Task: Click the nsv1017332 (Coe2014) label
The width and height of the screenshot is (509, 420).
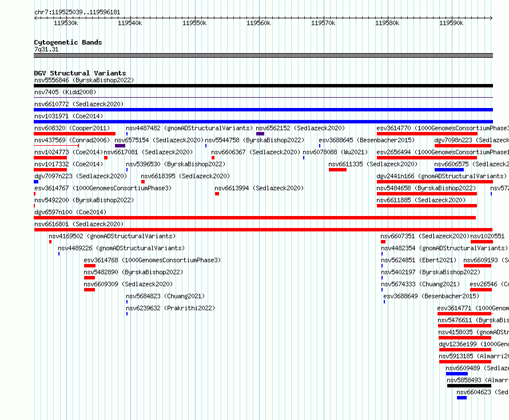Action: point(69,164)
